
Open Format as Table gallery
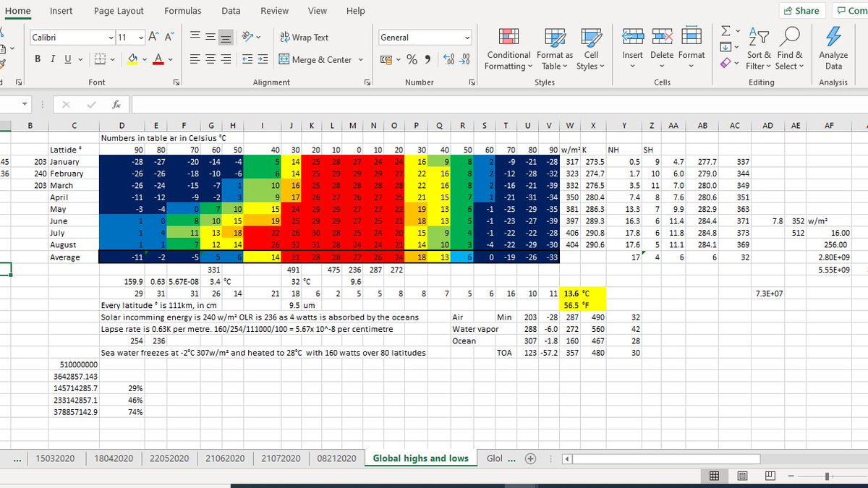click(x=556, y=49)
